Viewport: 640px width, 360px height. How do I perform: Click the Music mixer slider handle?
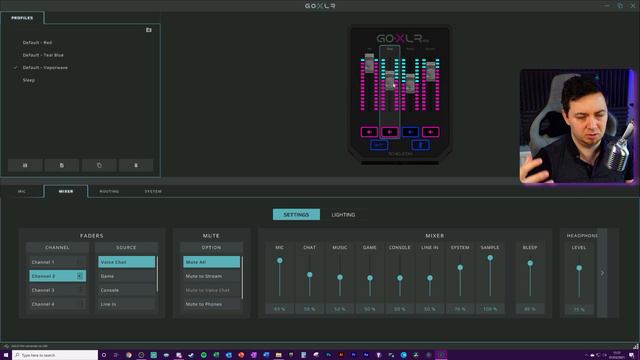click(340, 277)
